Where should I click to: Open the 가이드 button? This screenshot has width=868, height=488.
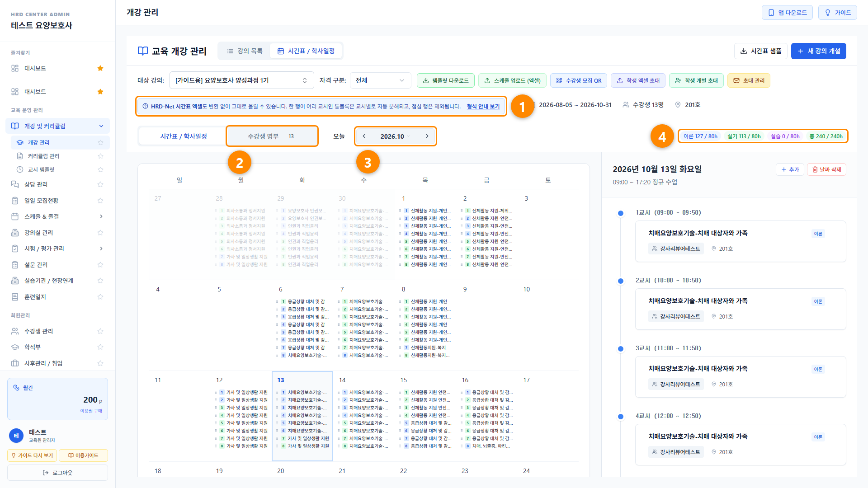(x=838, y=13)
